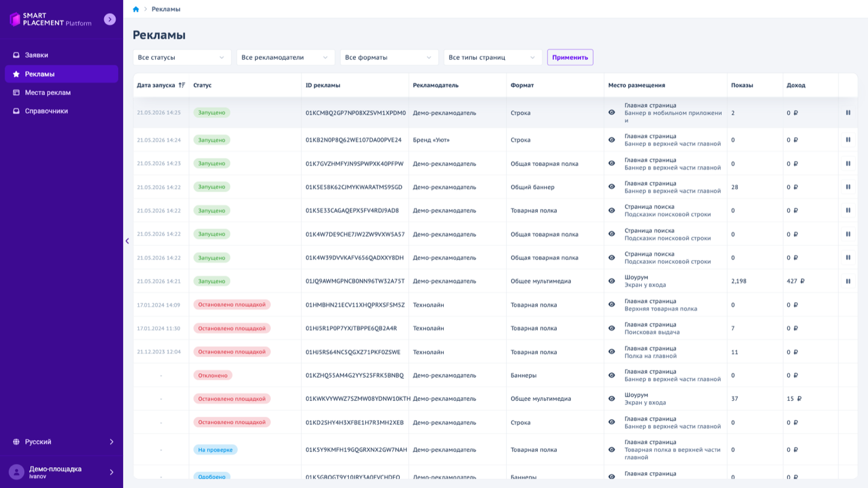Pause ad 01K4W39DVVKAFV656QADXXY8DH
The width and height of the screenshot is (868, 488).
coord(848,258)
